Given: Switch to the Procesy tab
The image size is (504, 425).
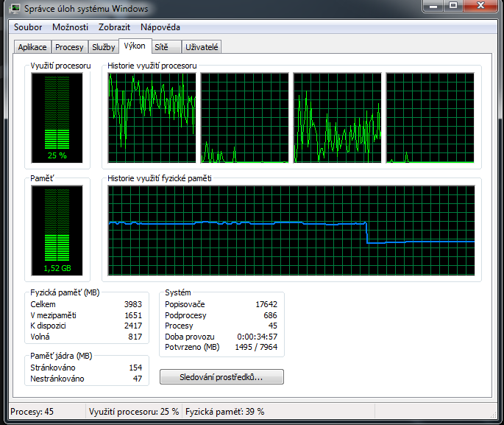Looking at the screenshot, I should (69, 47).
